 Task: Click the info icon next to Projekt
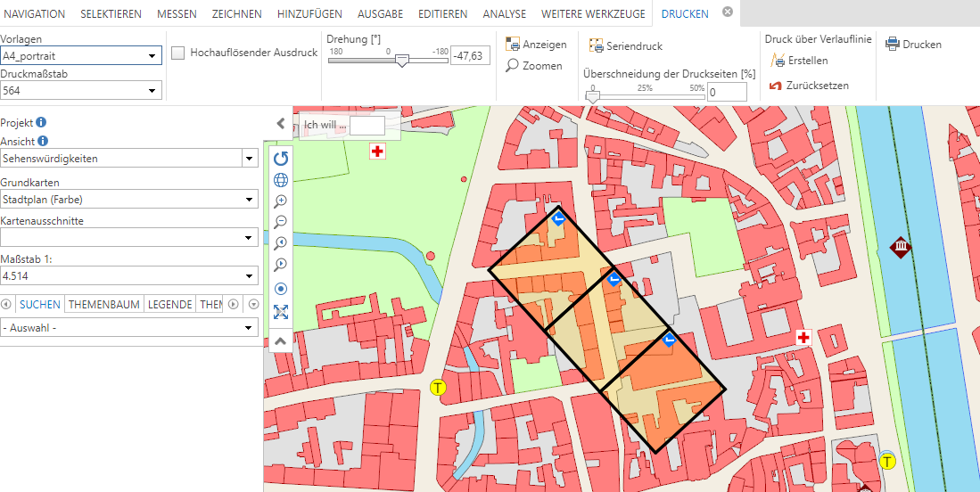(41, 123)
